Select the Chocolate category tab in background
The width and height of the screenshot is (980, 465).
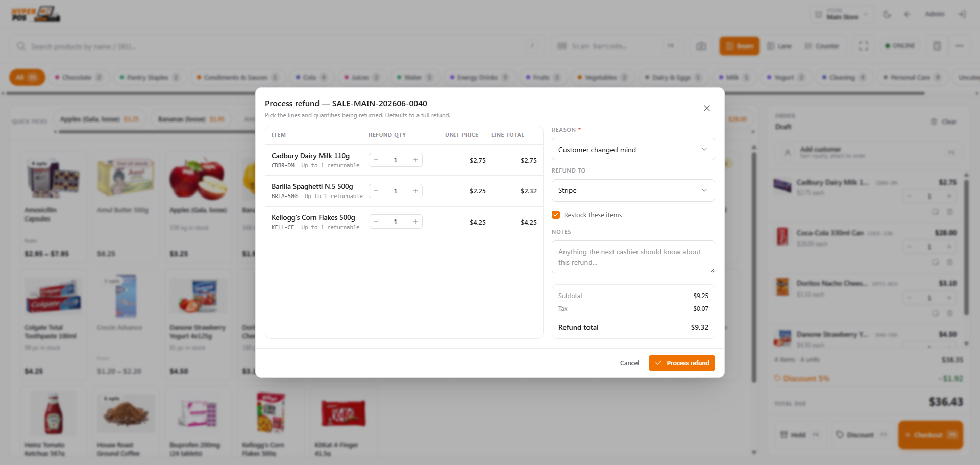[x=79, y=77]
